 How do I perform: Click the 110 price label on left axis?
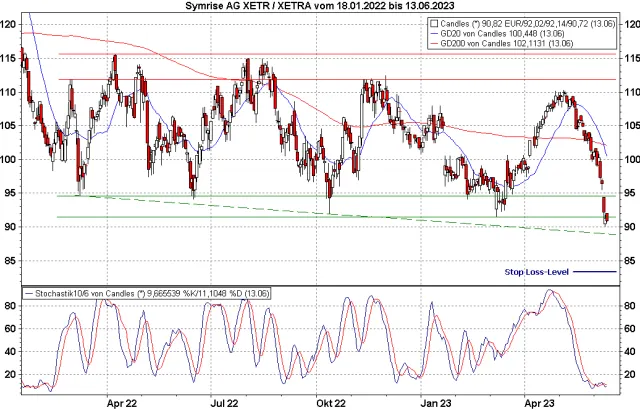click(8, 92)
